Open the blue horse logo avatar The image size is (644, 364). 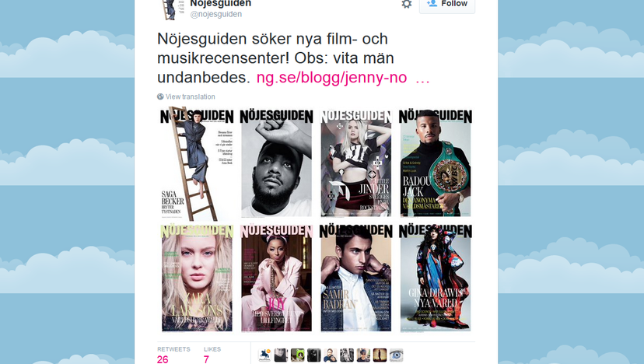[264, 355]
